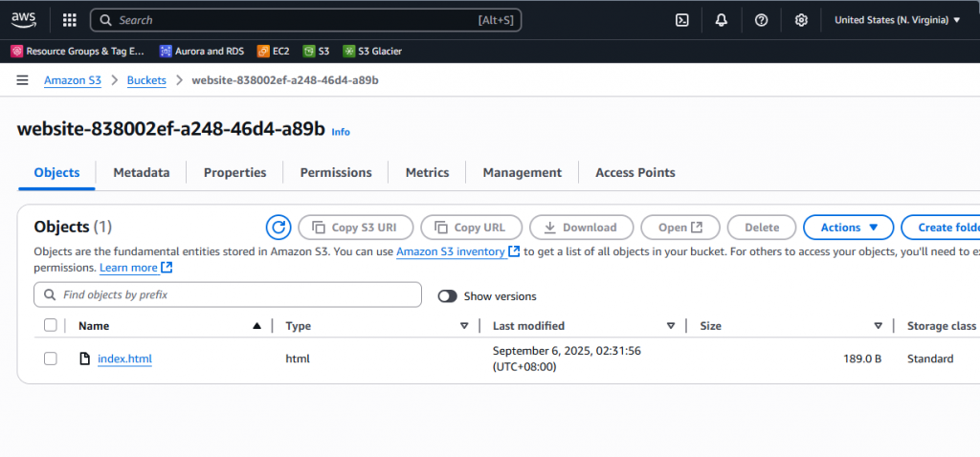Viewport: 980px width, 457px height.
Task: Click the refresh objects icon button
Action: coord(278,228)
